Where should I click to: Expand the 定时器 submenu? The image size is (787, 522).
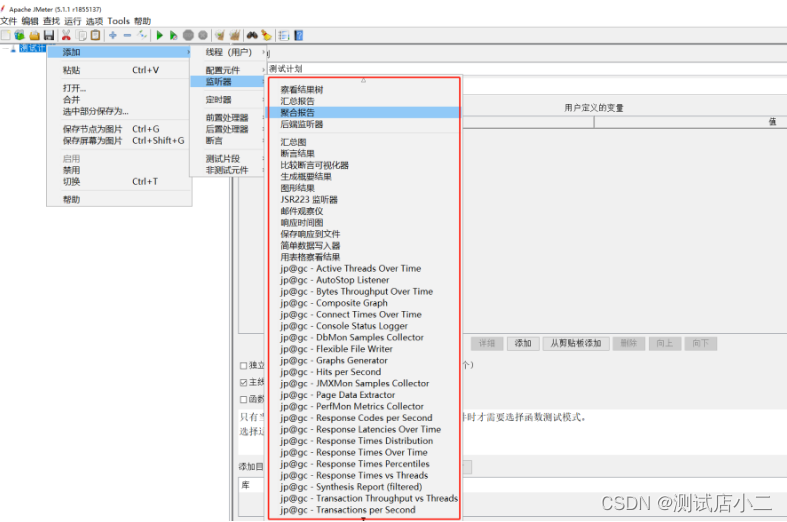[x=228, y=99]
